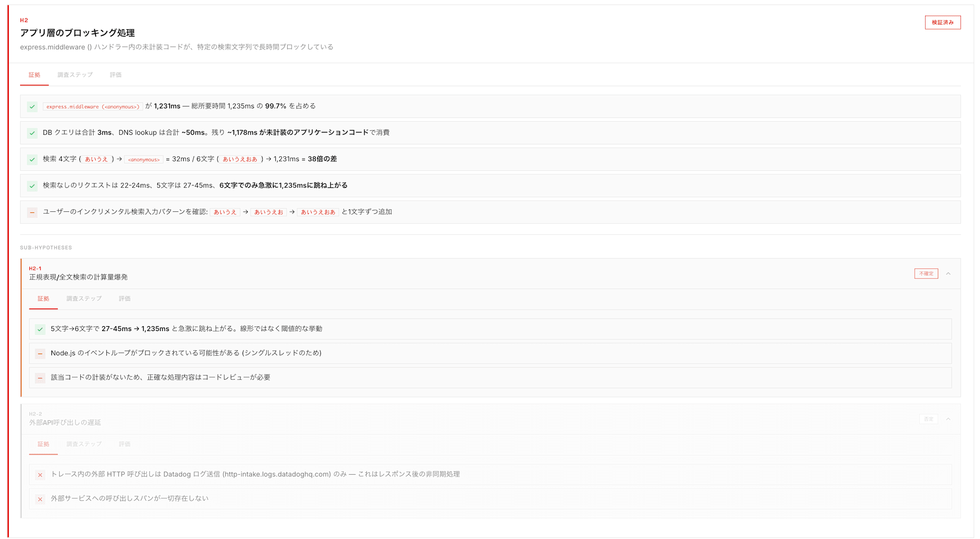Click X icon beside 外部サービスへの呼び出しスパン row
The width and height of the screenshot is (980, 539).
40,499
